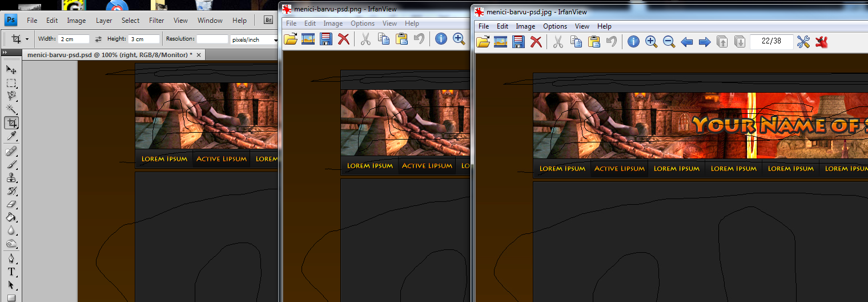Select the Path Selection tool

click(11, 285)
